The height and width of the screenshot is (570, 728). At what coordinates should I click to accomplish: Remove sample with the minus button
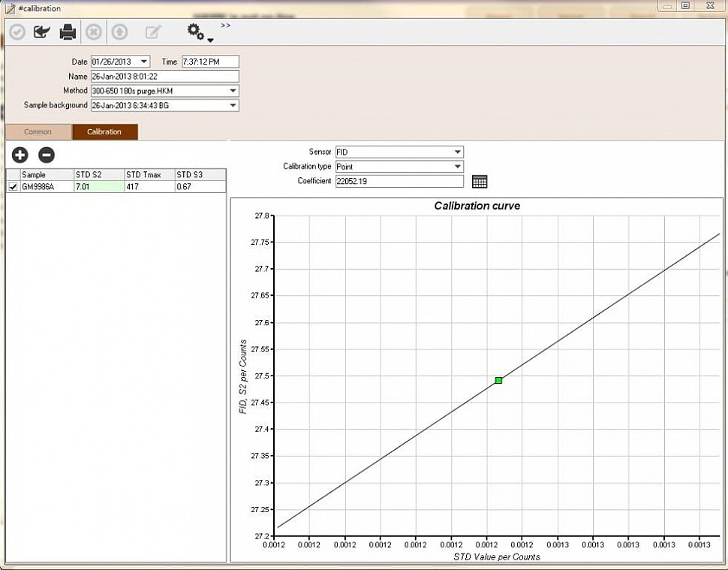47,155
